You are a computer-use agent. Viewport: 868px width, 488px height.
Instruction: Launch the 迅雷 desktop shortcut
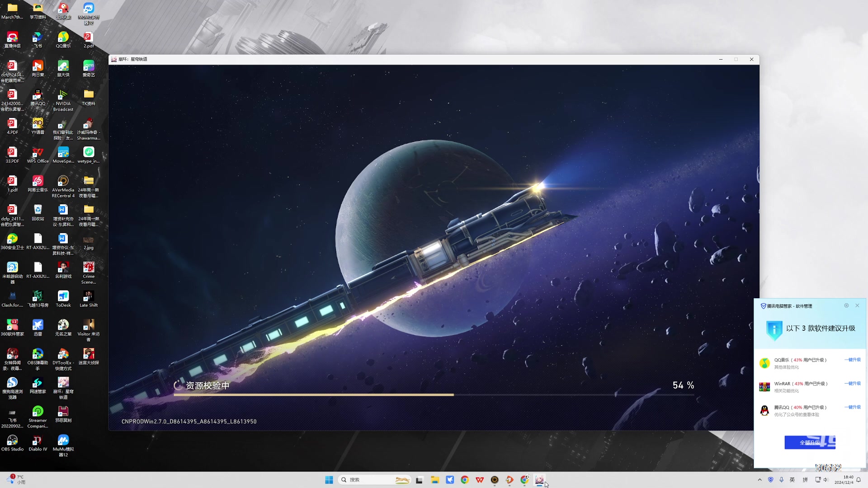click(38, 328)
